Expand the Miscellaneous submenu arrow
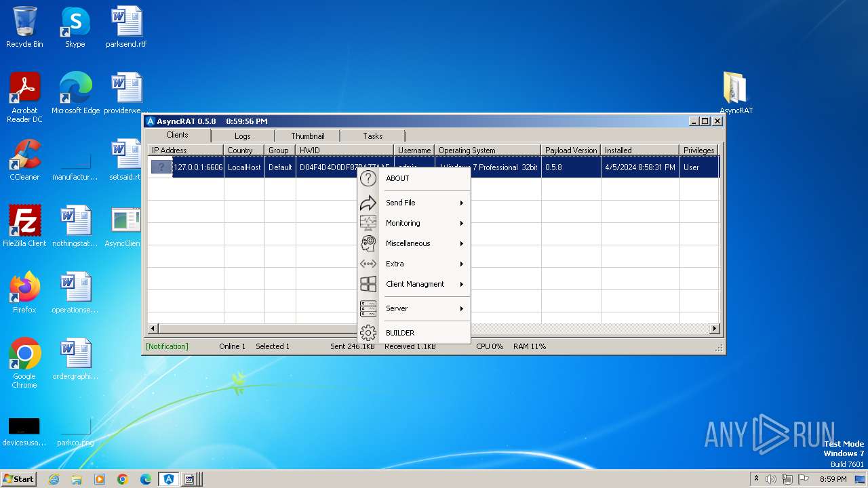868x488 pixels. [462, 243]
